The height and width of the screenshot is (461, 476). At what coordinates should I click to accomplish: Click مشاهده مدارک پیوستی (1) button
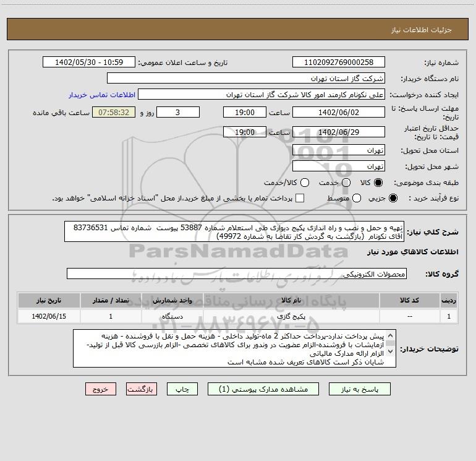pos(263,389)
